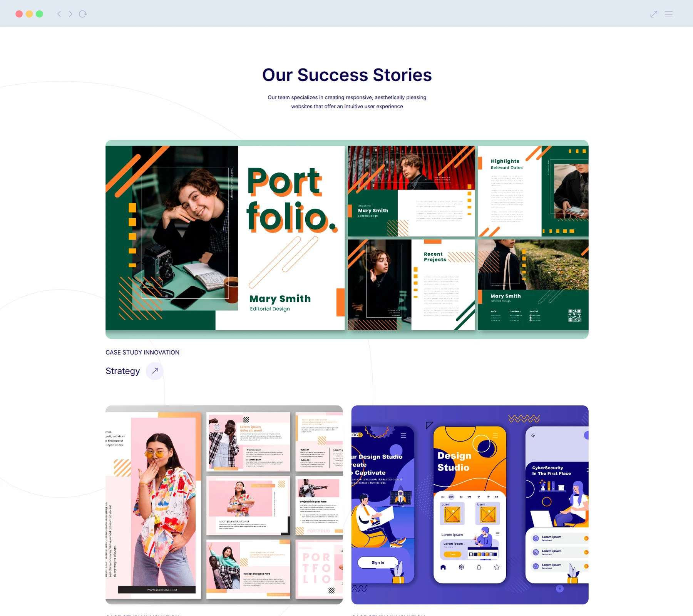Click the browser back arrow
This screenshot has width=693, height=616.
(59, 14)
